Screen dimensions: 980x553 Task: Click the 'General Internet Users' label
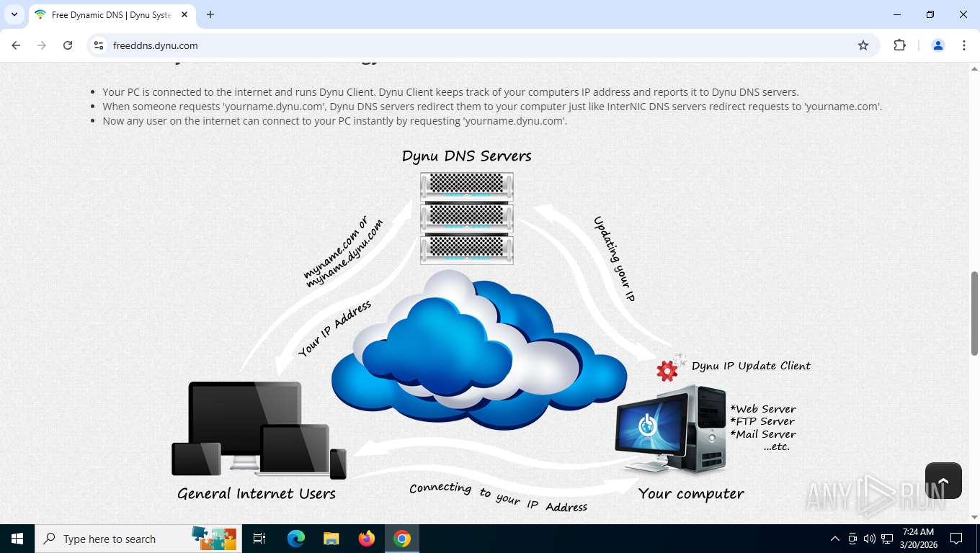257,494
